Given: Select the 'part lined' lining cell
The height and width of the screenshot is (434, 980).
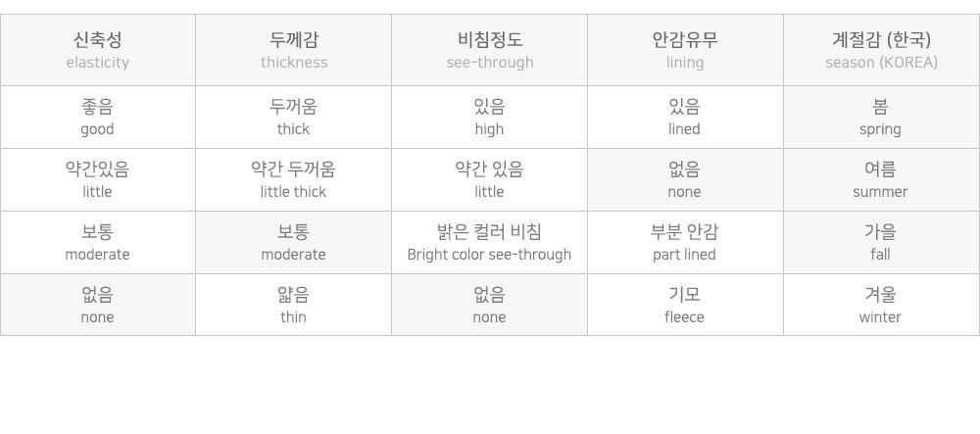Looking at the screenshot, I should tap(685, 243).
